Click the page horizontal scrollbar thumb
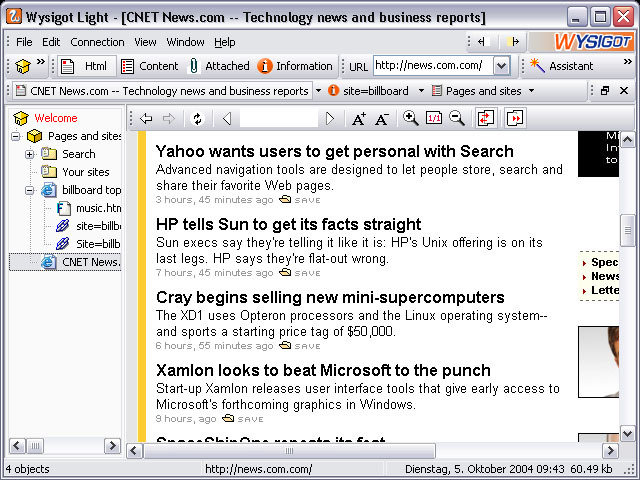This screenshot has height=480, width=640. coord(289,451)
